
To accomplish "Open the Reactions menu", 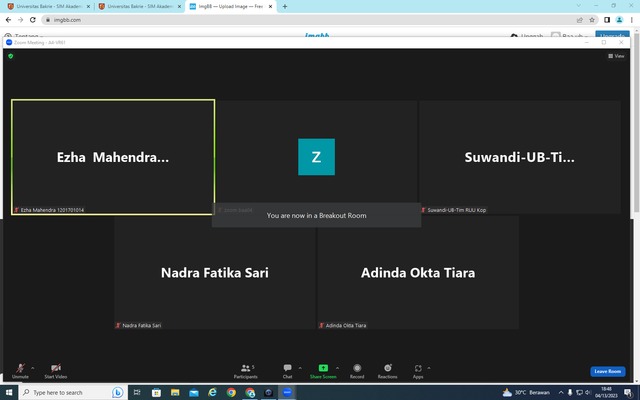I will point(387,371).
